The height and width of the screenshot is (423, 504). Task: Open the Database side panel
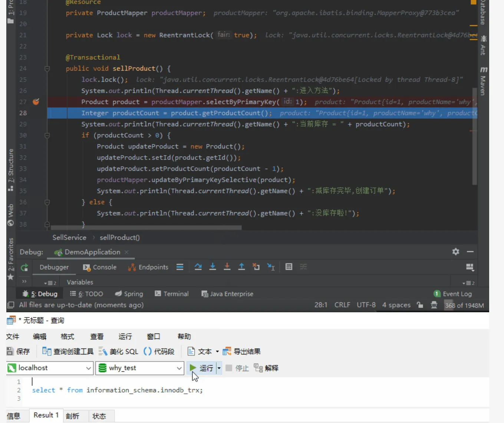483,13
